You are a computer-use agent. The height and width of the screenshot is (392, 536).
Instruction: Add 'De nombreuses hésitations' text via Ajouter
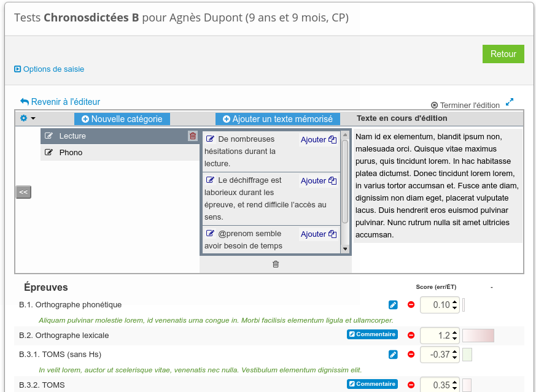click(x=319, y=140)
